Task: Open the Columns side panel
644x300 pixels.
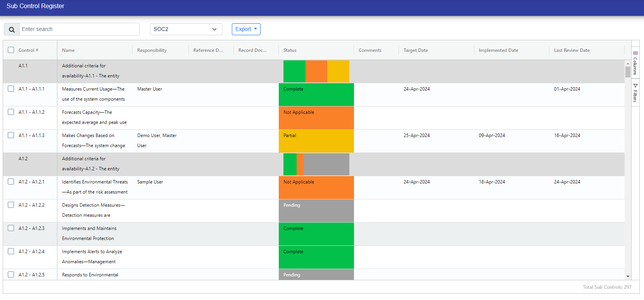Action: 635,62
